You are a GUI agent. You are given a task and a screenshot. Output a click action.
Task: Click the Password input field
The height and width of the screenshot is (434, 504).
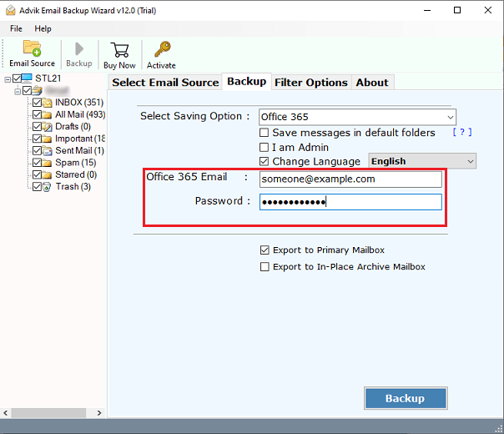pos(350,202)
